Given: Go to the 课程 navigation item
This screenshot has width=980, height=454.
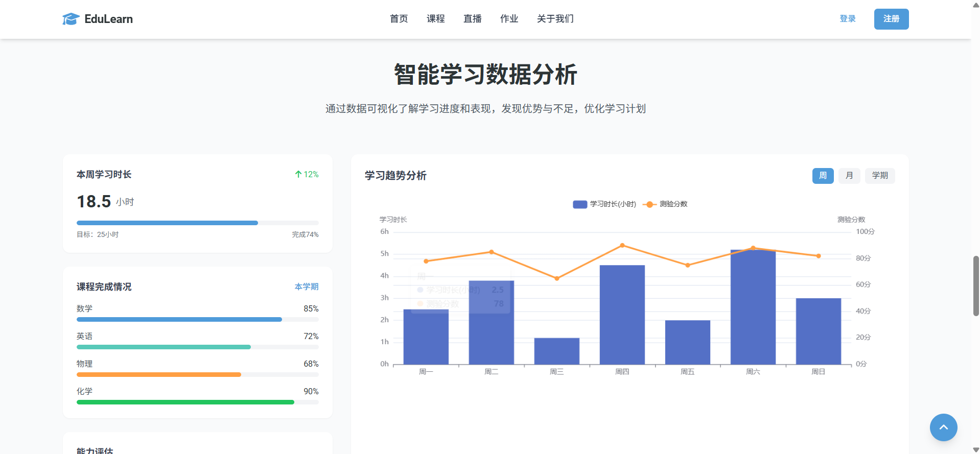Looking at the screenshot, I should (435, 19).
